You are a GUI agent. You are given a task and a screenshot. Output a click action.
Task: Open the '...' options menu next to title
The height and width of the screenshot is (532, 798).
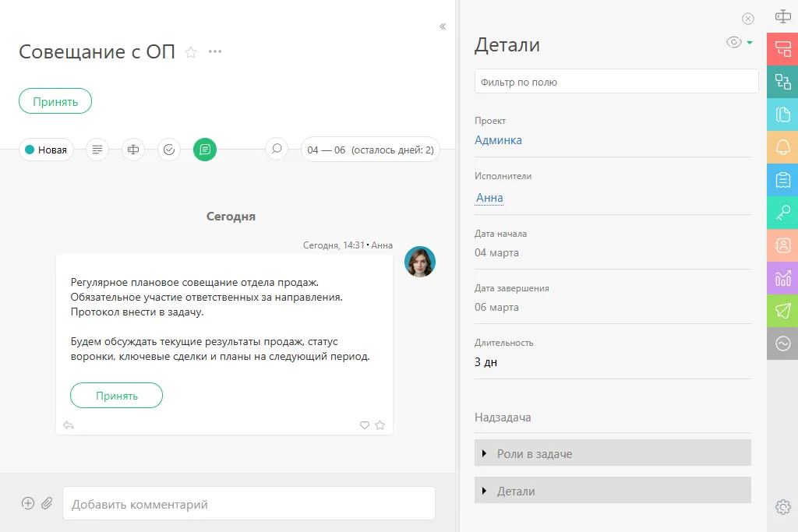coord(215,51)
